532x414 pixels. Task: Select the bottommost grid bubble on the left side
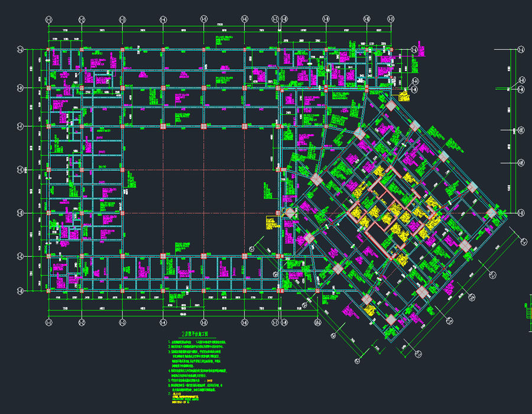[21, 290]
